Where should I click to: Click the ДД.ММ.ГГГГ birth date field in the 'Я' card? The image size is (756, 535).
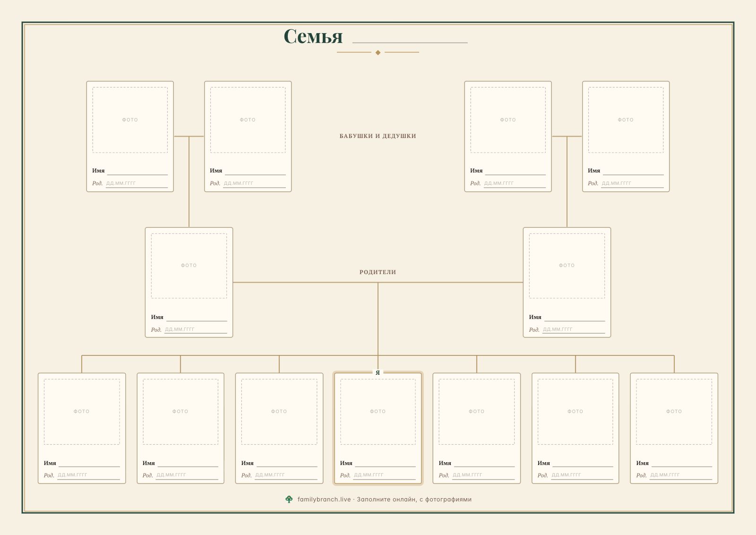(x=384, y=475)
